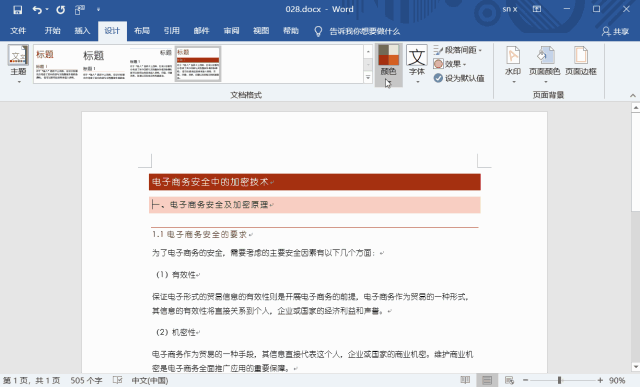Open the ribbon display options icon

click(537, 9)
